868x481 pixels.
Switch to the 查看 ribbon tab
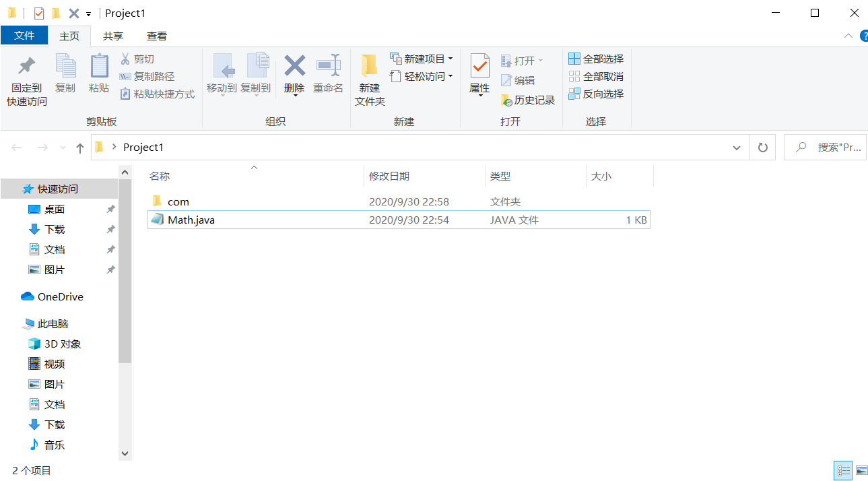click(x=156, y=36)
